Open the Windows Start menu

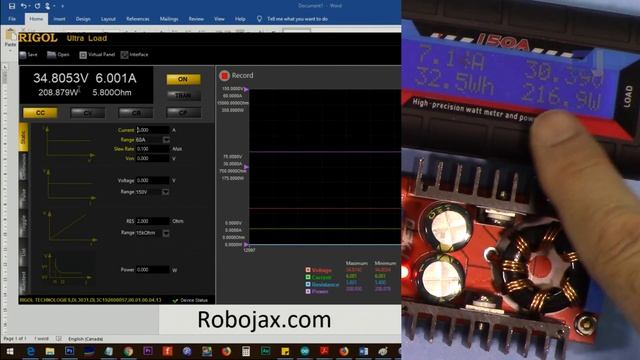10,351
